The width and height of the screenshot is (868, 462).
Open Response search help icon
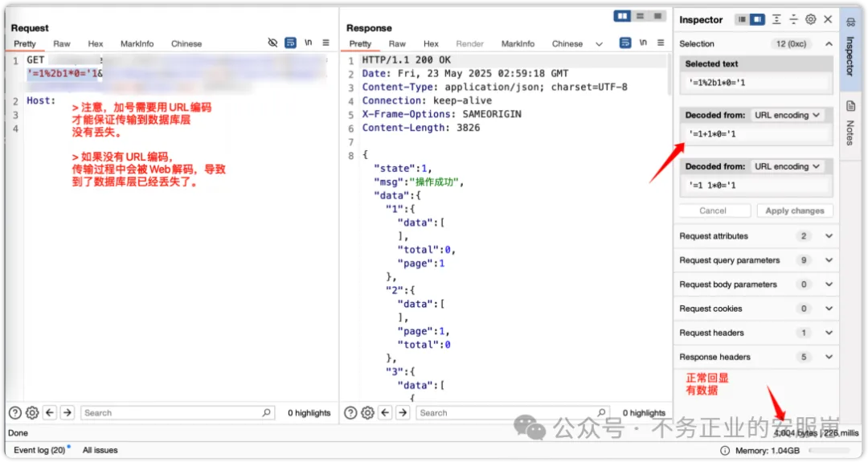[350, 413]
